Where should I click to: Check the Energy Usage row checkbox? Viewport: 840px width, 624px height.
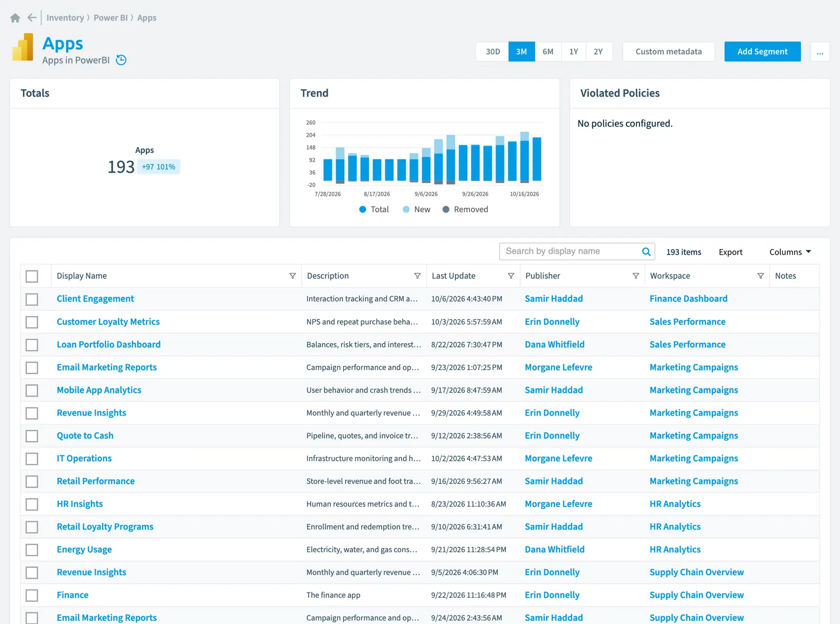pyautogui.click(x=32, y=550)
